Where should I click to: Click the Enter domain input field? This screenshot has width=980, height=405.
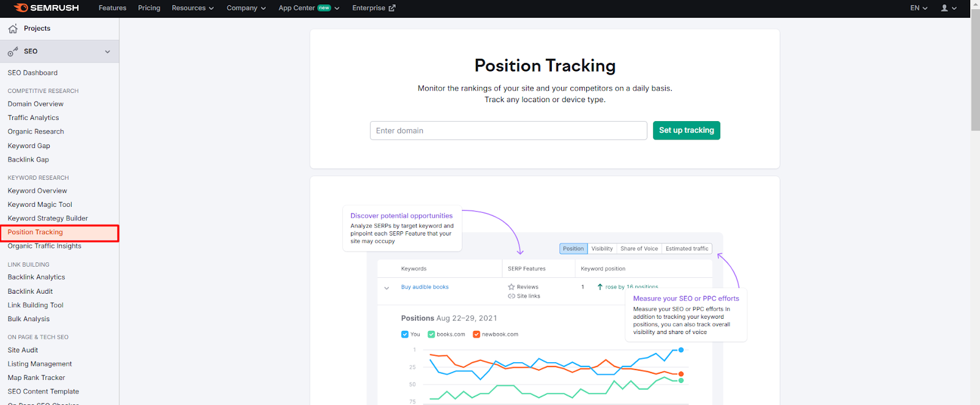508,130
